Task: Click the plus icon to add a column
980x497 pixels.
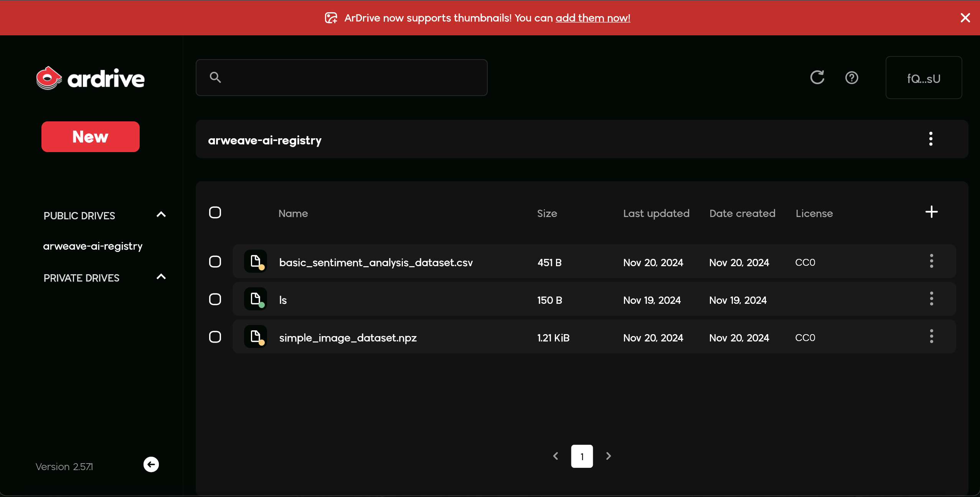Action: [931, 212]
